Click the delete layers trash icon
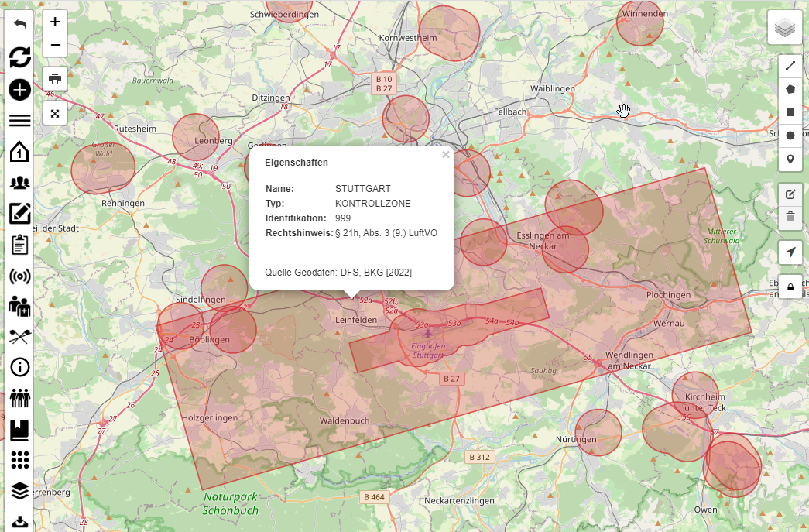This screenshot has width=809, height=532. (790, 217)
